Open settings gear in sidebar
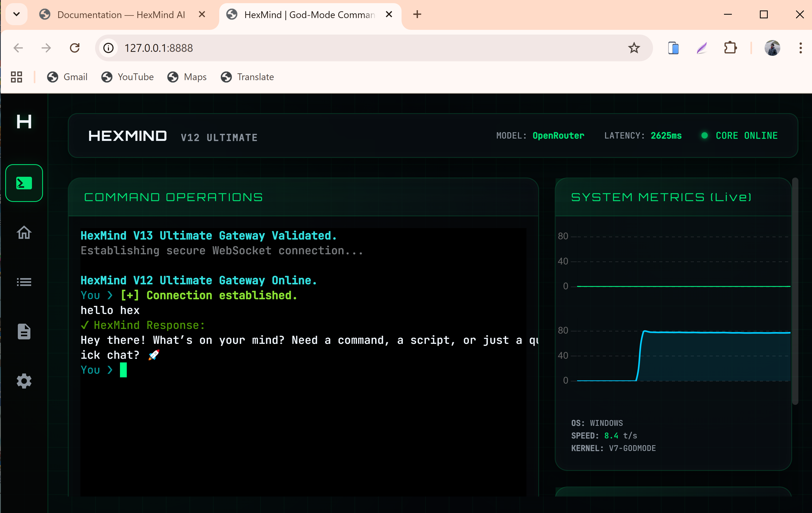This screenshot has width=812, height=513. tap(24, 381)
